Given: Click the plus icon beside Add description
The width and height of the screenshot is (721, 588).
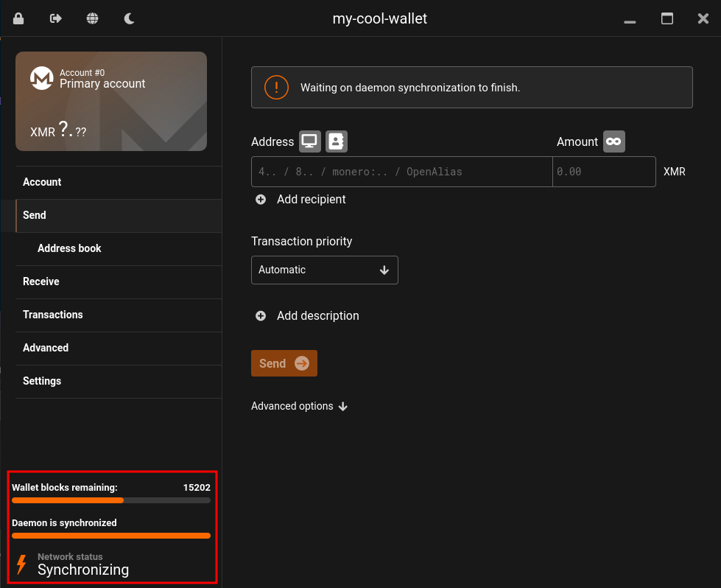Looking at the screenshot, I should click(x=261, y=315).
